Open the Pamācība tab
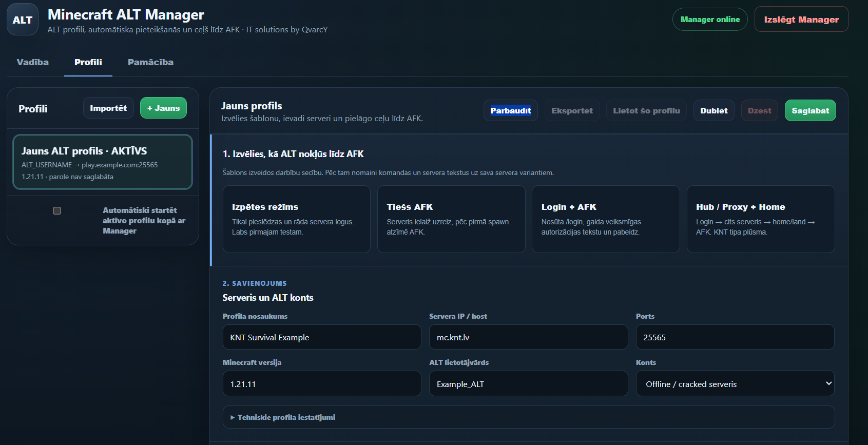The height and width of the screenshot is (445, 868). click(150, 62)
